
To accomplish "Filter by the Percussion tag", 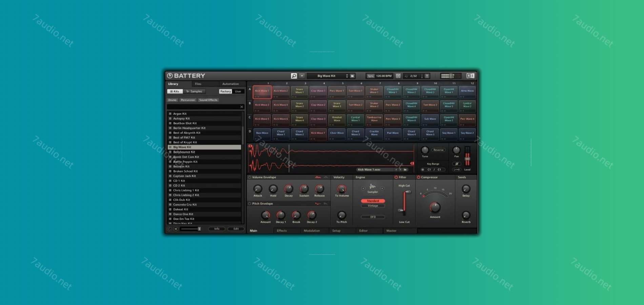I will point(188,100).
